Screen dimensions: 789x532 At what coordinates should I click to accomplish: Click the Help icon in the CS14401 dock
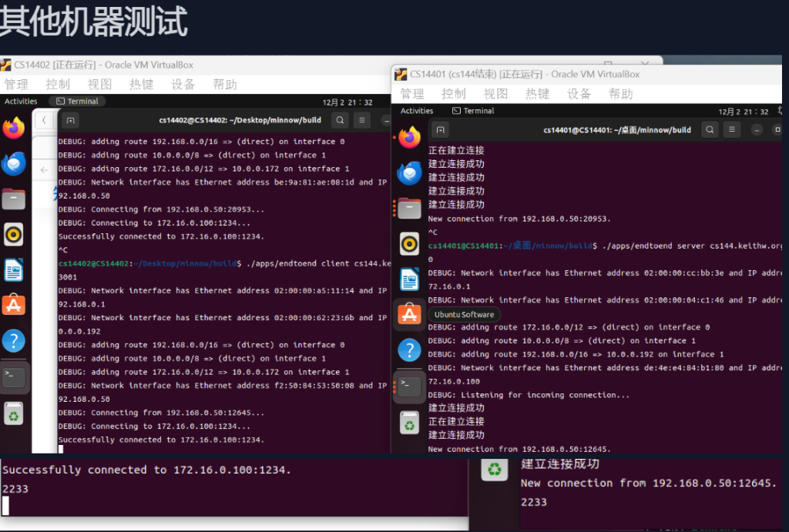(409, 350)
